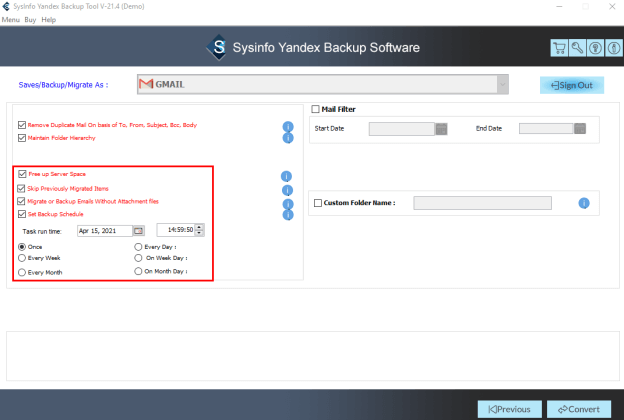The width and height of the screenshot is (624, 420).
Task: Show info for Remove Duplicate Mail option
Action: (288, 127)
